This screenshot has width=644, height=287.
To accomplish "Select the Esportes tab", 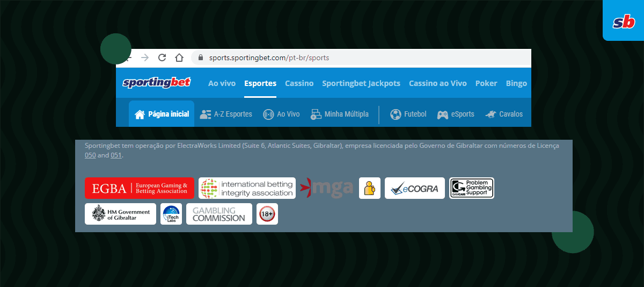I will (x=260, y=83).
